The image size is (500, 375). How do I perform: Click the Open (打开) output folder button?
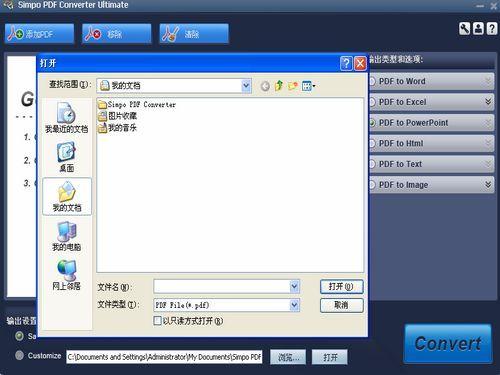point(330,357)
